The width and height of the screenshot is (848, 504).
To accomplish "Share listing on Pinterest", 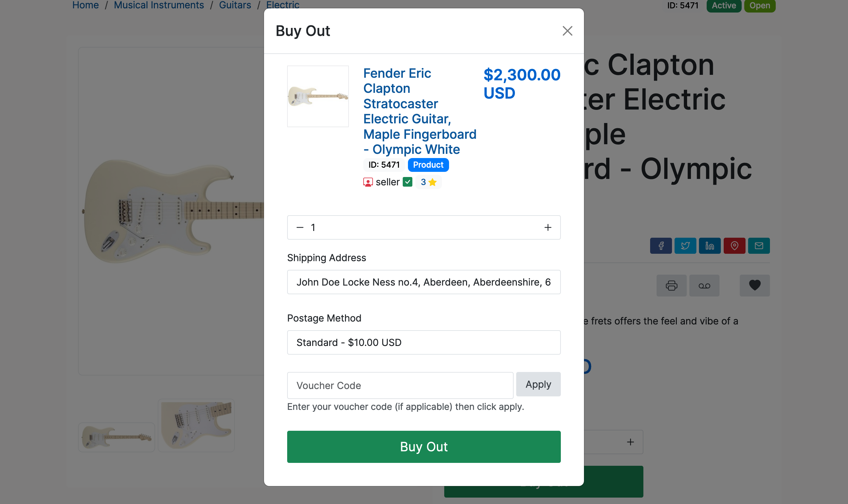I will (x=734, y=245).
